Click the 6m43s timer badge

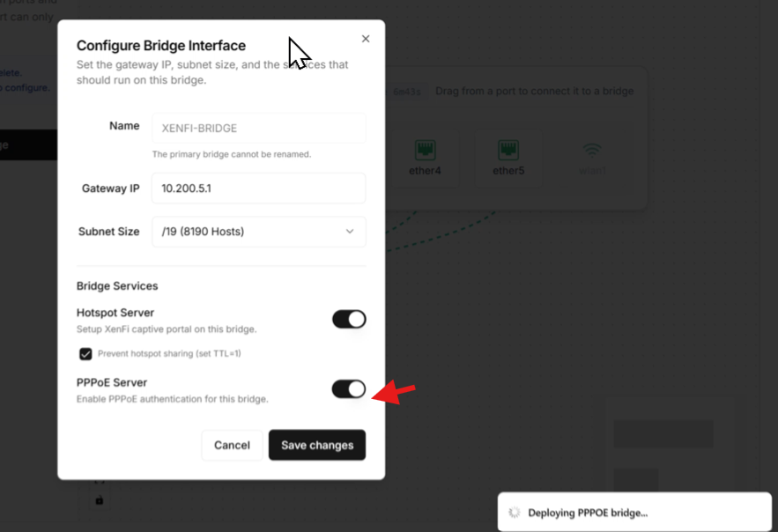pos(407,92)
